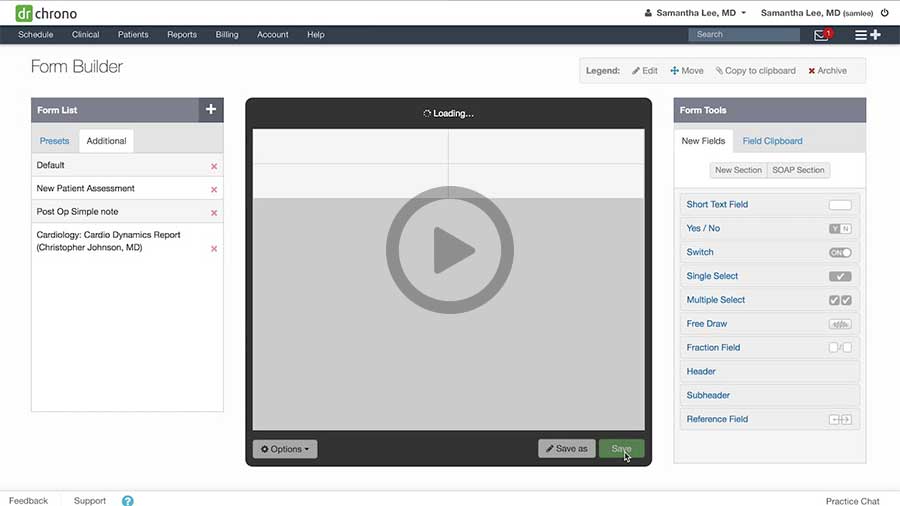Click the Move legend item

point(686,71)
